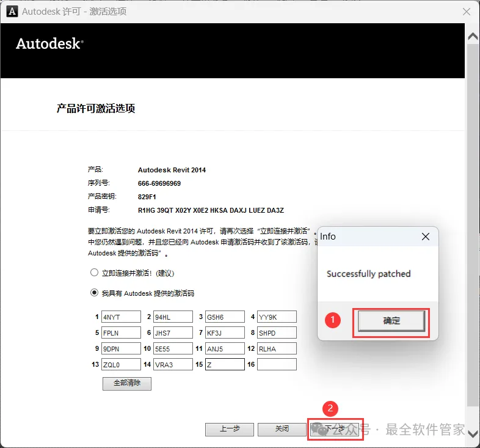Click scrollbar up arrow
Image resolution: width=480 pixels, height=448 pixels.
[473, 37]
